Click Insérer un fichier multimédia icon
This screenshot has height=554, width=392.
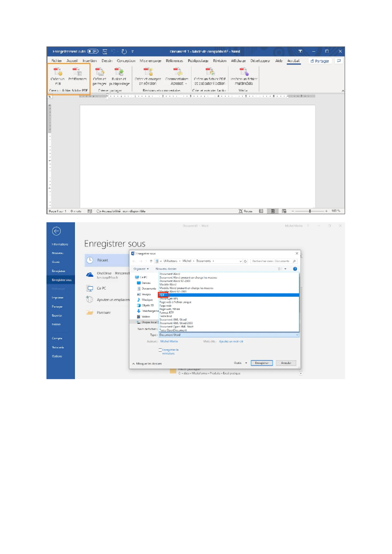(244, 72)
